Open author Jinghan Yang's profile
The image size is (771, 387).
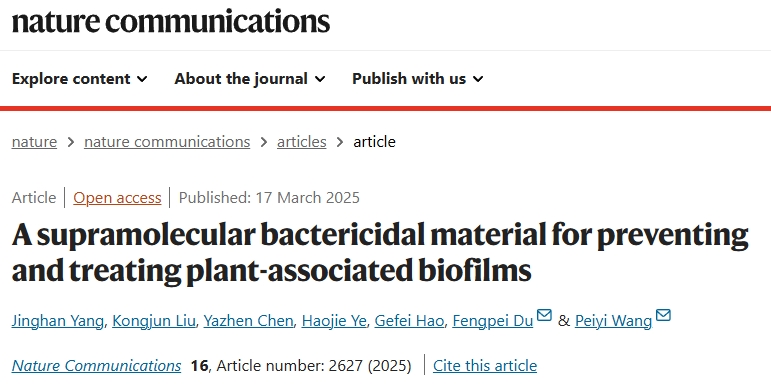pos(58,321)
